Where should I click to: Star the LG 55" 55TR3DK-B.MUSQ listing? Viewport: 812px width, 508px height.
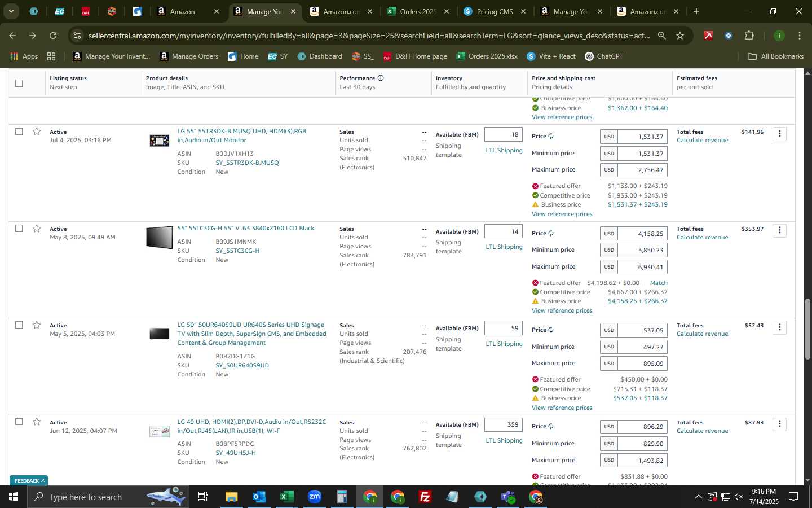click(37, 132)
